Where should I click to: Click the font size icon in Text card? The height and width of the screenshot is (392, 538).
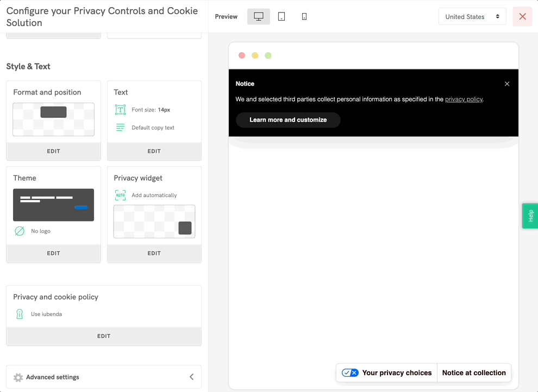120,110
